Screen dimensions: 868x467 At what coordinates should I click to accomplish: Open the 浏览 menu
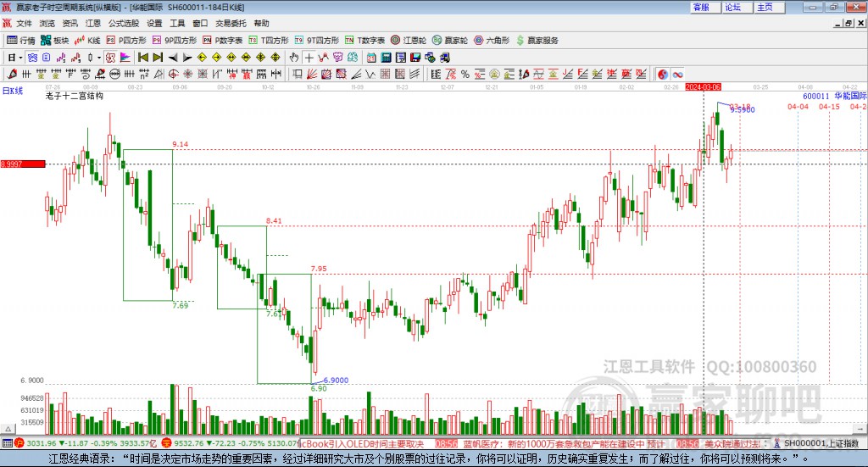coord(47,23)
